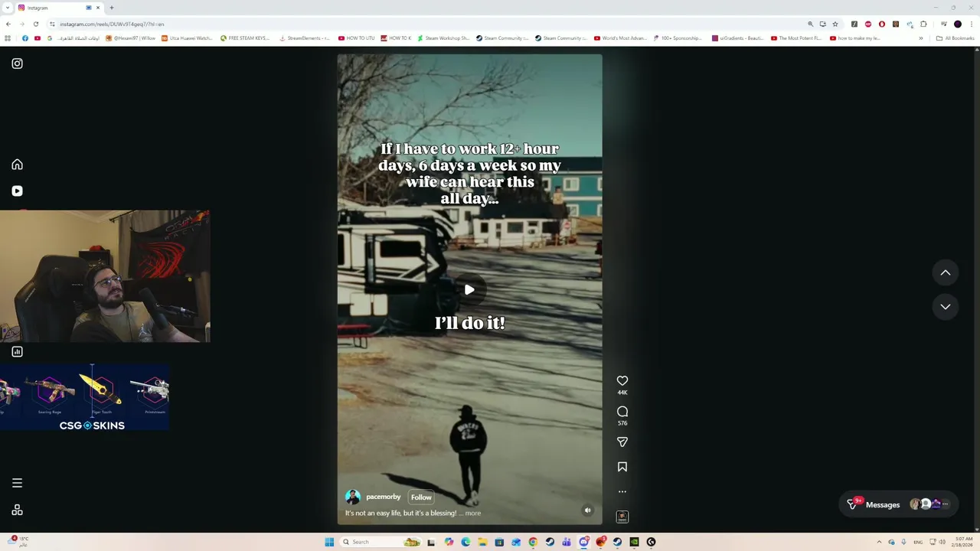980x551 pixels.
Task: Open the hamburger More menu
Action: point(17,483)
